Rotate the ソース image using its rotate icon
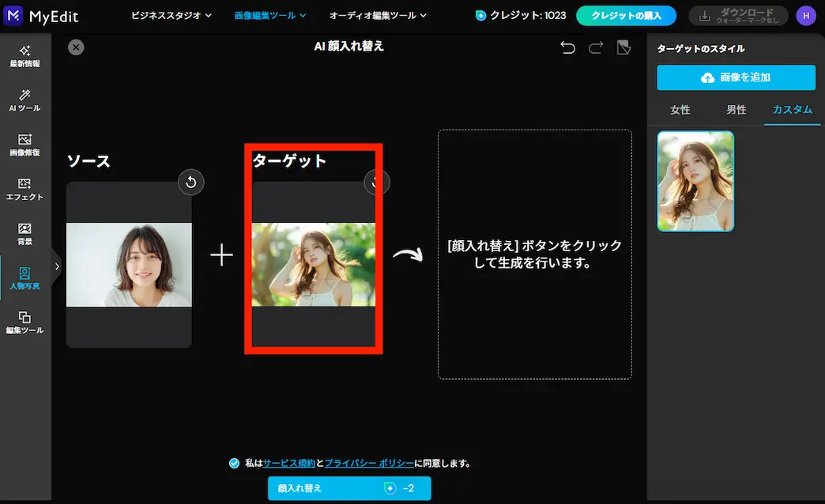Viewport: 825px width, 504px height. [x=190, y=182]
